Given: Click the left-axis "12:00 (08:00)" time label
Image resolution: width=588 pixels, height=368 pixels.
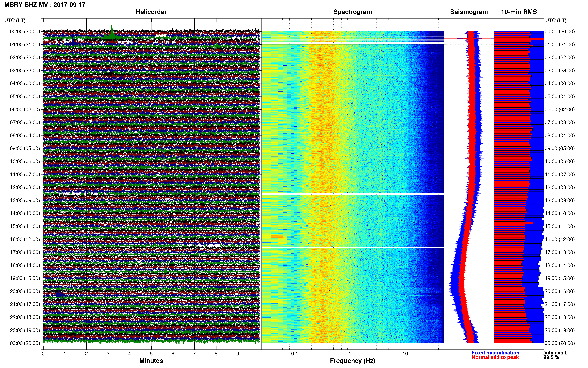Looking at the screenshot, I should point(25,187).
